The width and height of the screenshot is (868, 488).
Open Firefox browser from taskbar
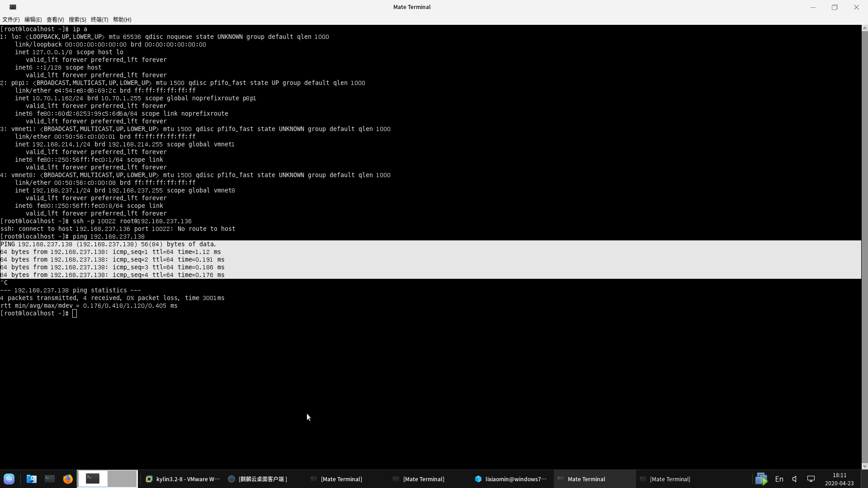(68, 479)
